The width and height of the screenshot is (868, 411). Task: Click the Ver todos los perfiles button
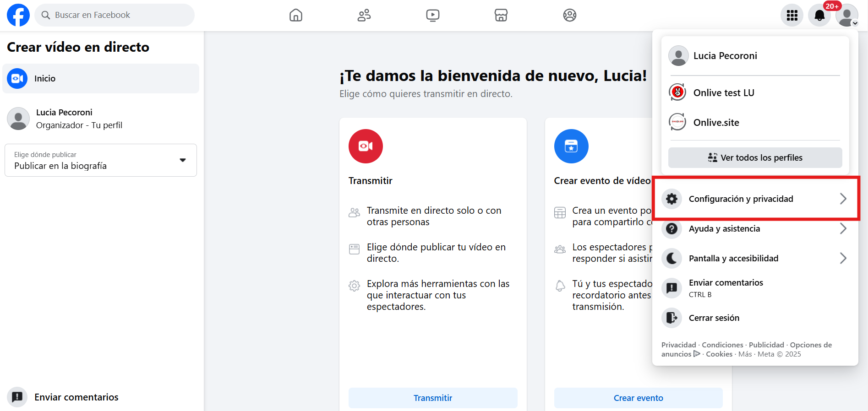[755, 157]
